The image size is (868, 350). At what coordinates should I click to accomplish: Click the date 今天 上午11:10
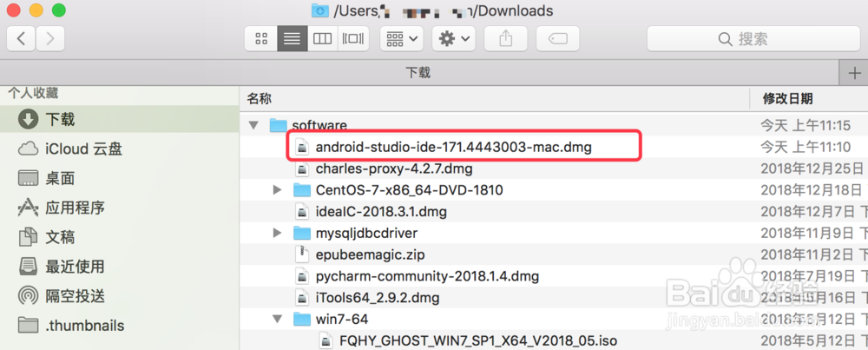pos(806,148)
